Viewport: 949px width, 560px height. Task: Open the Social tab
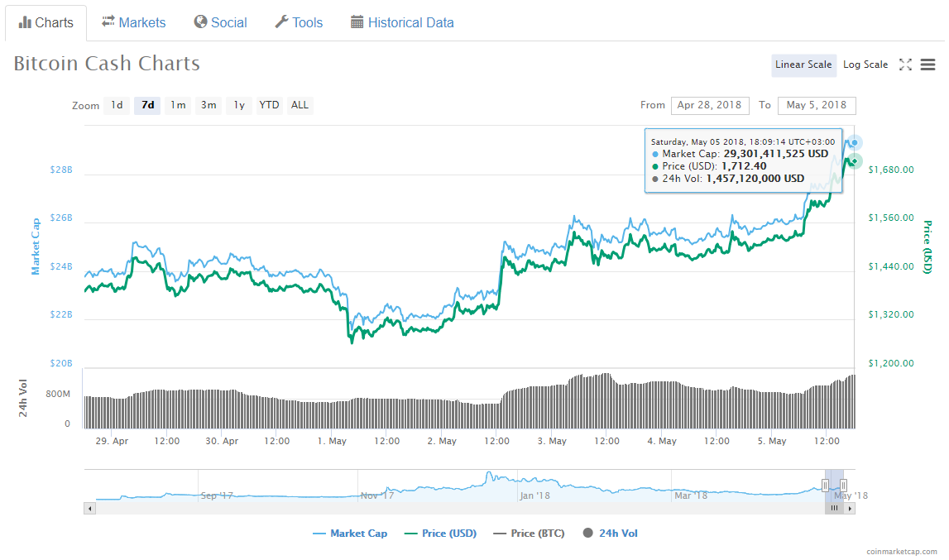coord(220,22)
